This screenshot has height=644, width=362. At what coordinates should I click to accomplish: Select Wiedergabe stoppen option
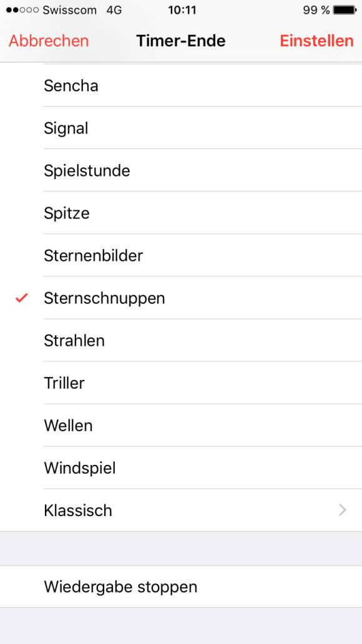(181, 587)
